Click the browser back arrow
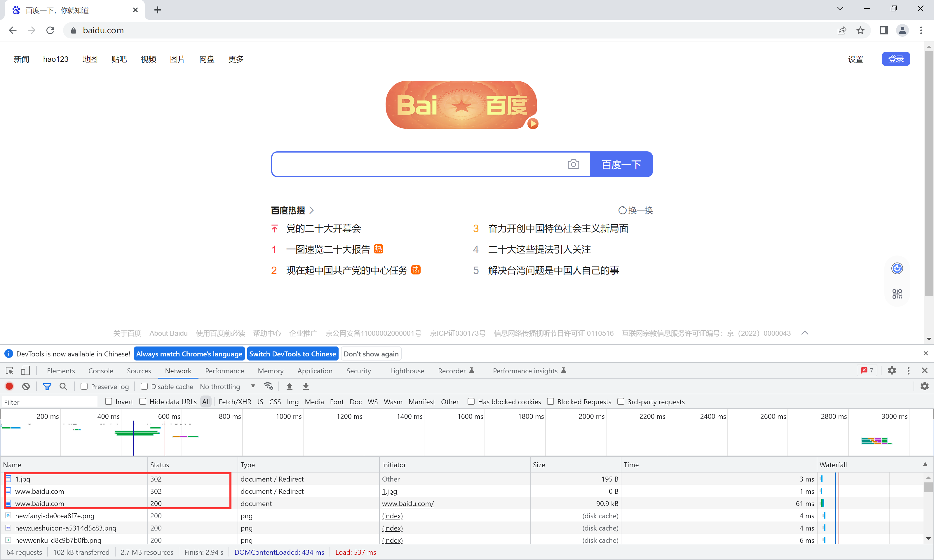 (13, 30)
